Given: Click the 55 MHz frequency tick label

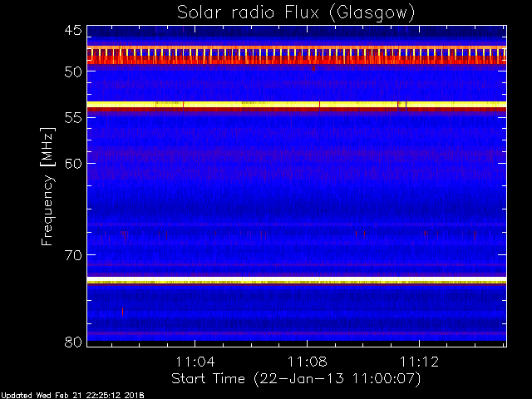Looking at the screenshot, I should (73, 118).
